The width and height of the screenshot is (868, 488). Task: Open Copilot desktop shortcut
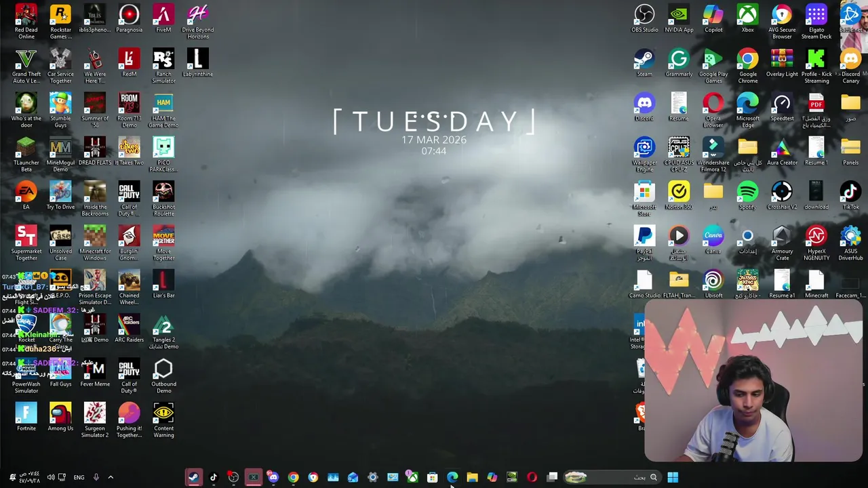tap(713, 19)
